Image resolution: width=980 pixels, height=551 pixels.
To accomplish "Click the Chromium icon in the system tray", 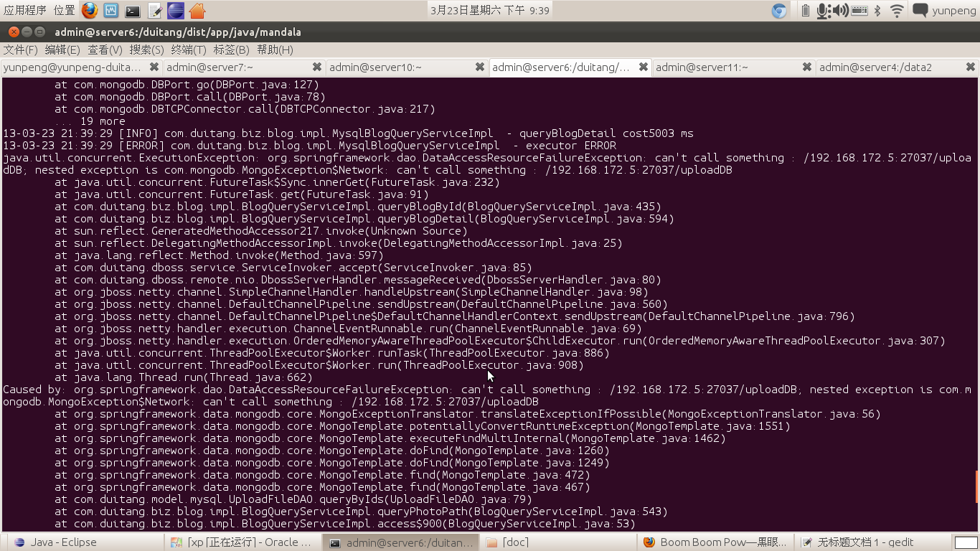I will (x=779, y=11).
